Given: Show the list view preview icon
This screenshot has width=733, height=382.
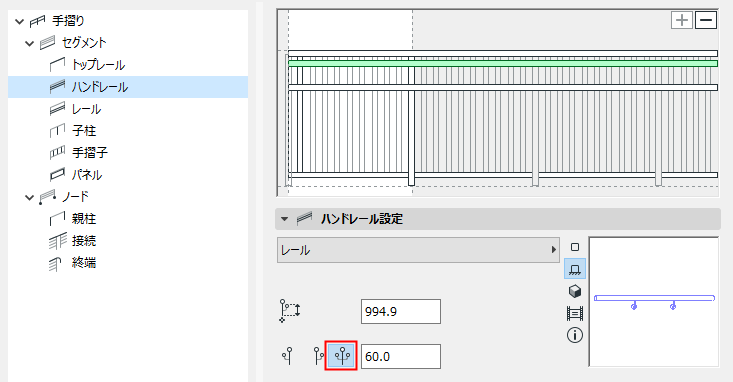Looking at the screenshot, I should tap(575, 313).
